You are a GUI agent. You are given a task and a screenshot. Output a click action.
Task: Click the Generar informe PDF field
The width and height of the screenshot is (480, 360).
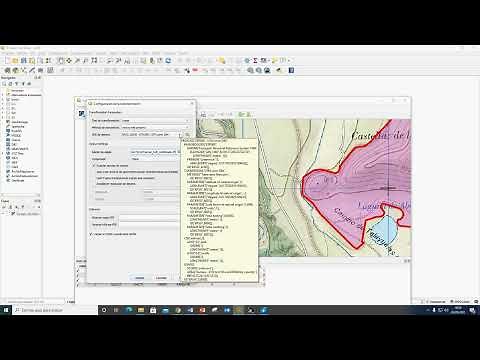149,225
